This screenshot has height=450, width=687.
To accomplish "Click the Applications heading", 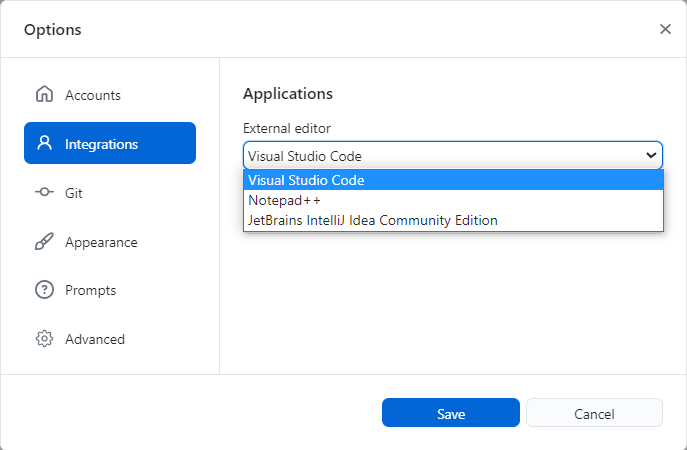I will click(x=288, y=94).
